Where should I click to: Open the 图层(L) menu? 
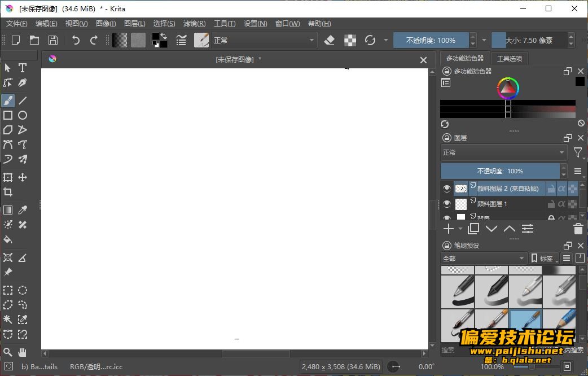click(135, 24)
